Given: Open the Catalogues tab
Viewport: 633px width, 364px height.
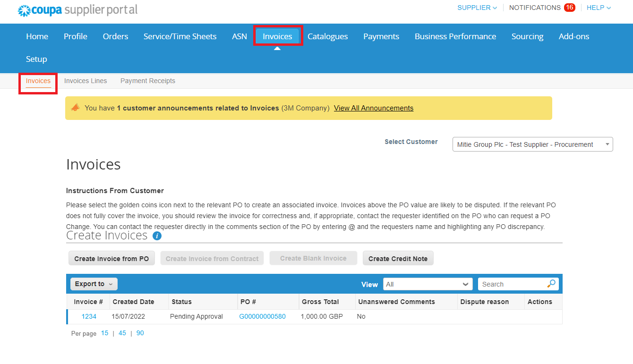Looking at the screenshot, I should [327, 36].
